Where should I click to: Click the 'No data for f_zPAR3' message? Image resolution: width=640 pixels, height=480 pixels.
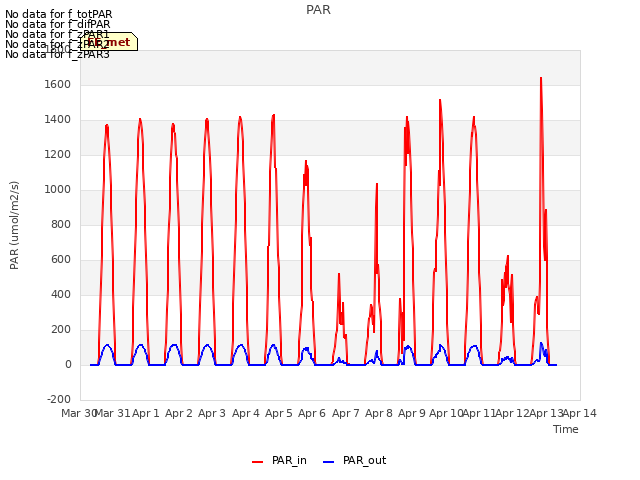(57, 54)
